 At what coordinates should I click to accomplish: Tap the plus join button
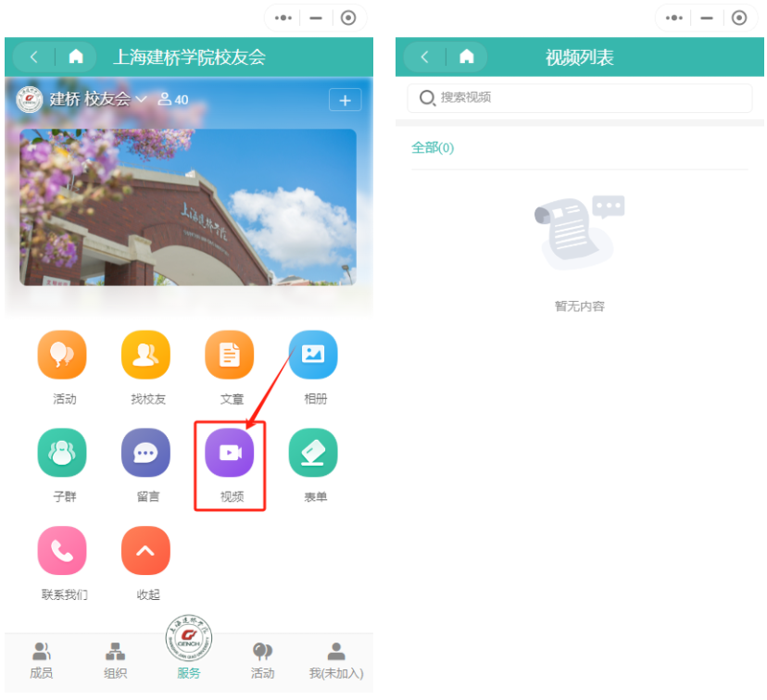coord(346,100)
